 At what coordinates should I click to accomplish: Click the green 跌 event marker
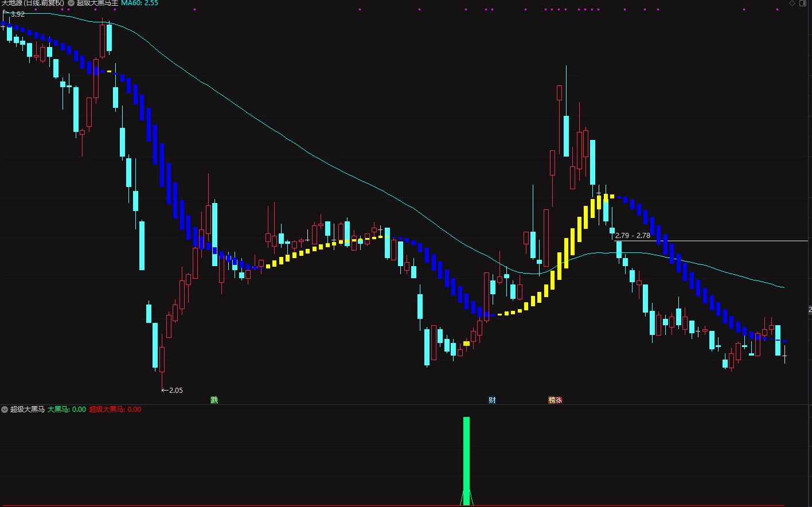pyautogui.click(x=214, y=400)
